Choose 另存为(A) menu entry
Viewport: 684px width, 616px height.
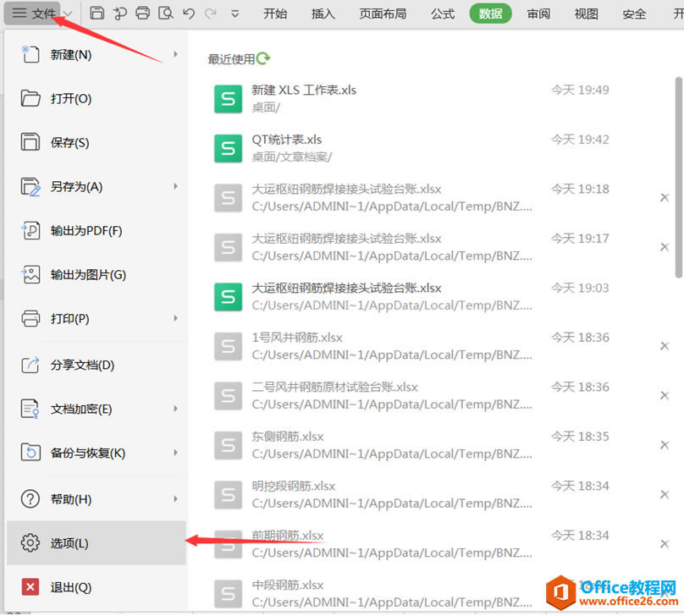96,187
